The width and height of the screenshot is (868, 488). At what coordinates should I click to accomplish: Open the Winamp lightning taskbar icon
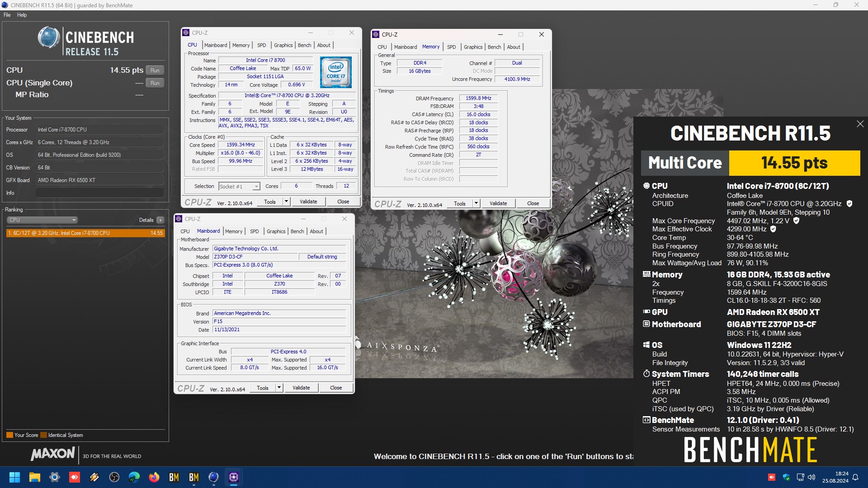click(x=94, y=477)
